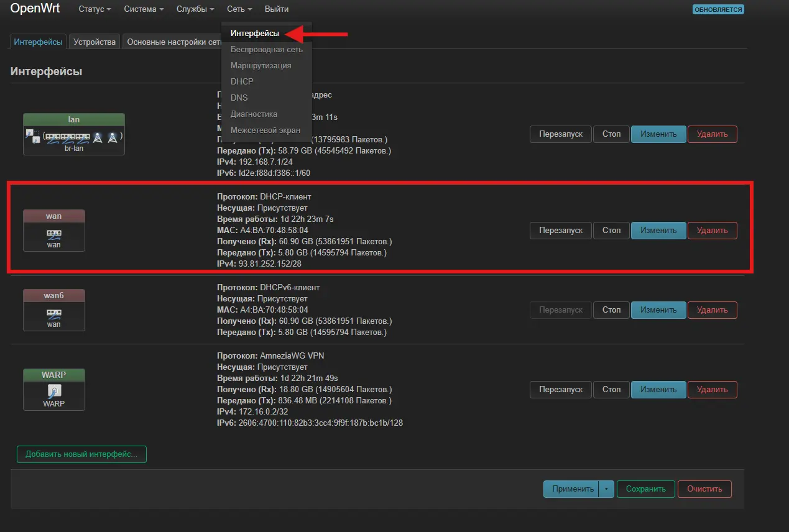Click lan IPv6 fd2e:f88d:f386::1/60 text
This screenshot has width=789, height=532.
coord(274,173)
